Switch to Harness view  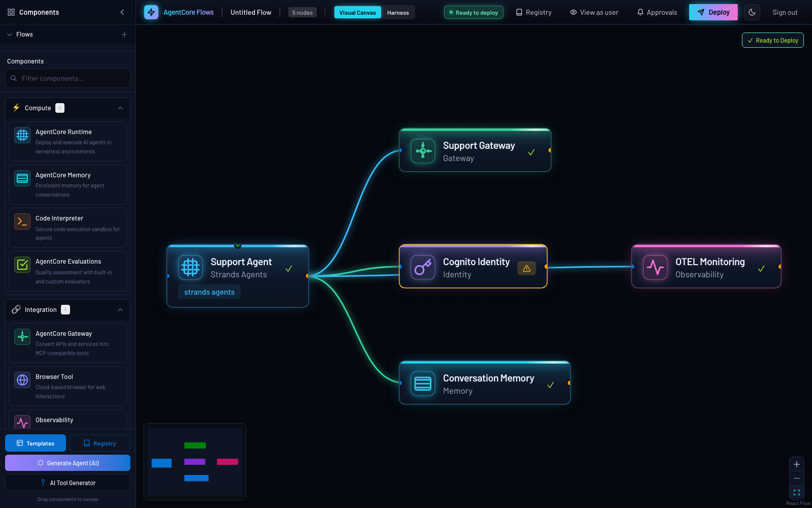[x=398, y=13]
